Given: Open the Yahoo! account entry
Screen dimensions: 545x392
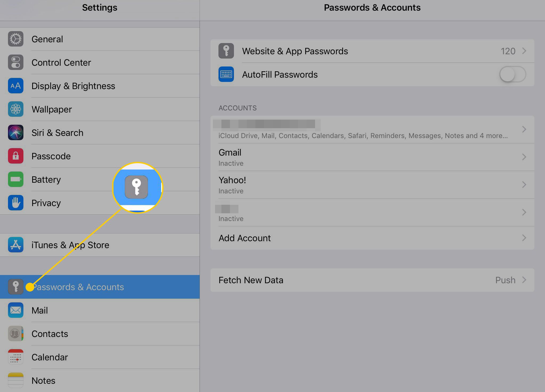Looking at the screenshot, I should pyautogui.click(x=372, y=185).
